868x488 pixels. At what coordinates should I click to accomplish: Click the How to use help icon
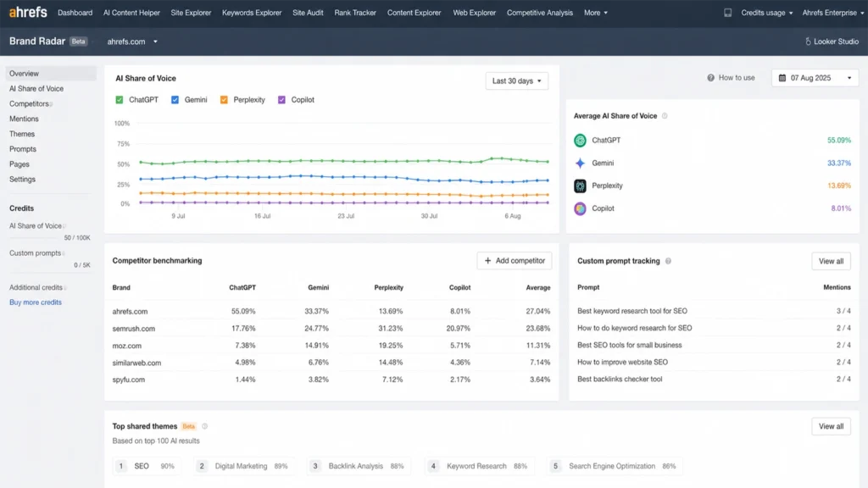coord(710,78)
